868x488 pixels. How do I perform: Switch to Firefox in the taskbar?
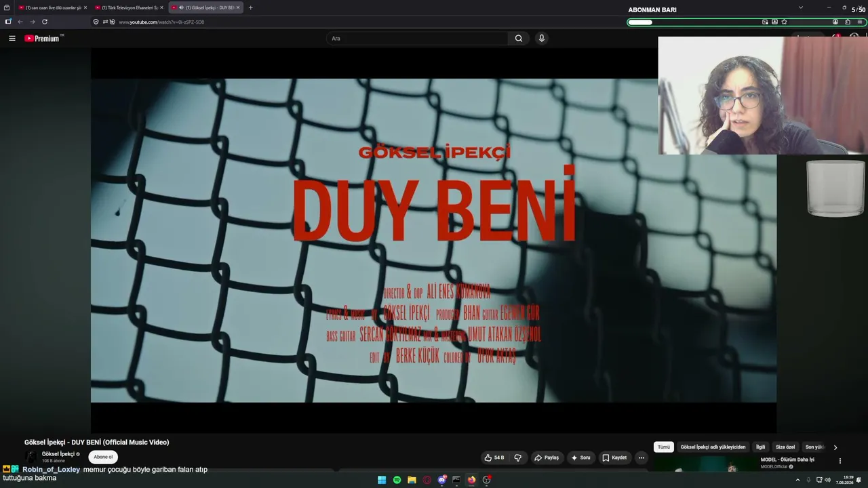tap(471, 480)
